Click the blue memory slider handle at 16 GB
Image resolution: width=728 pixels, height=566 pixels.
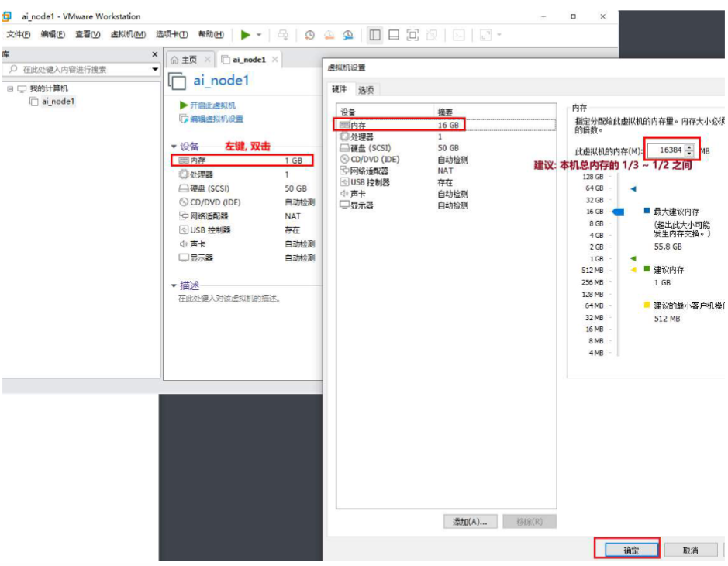(618, 212)
